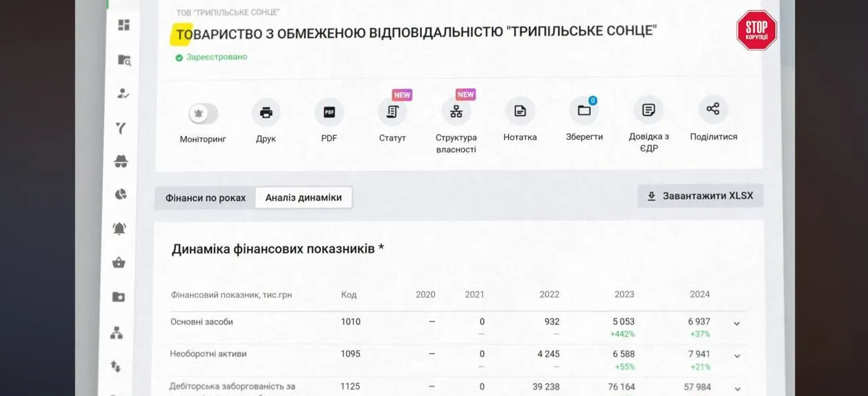Viewport: 868px width, 396px height.
Task: Expand the Основні засоби row details
Action: (736, 323)
